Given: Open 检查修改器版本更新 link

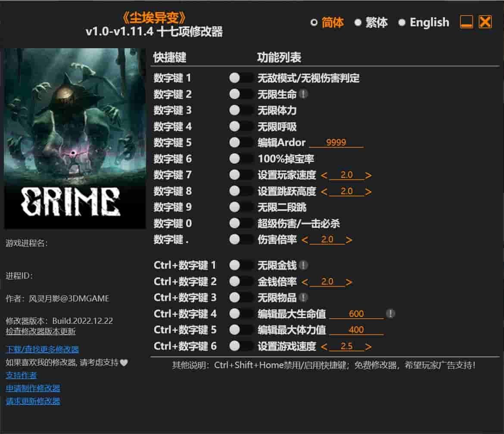Looking at the screenshot, I should (x=40, y=331).
